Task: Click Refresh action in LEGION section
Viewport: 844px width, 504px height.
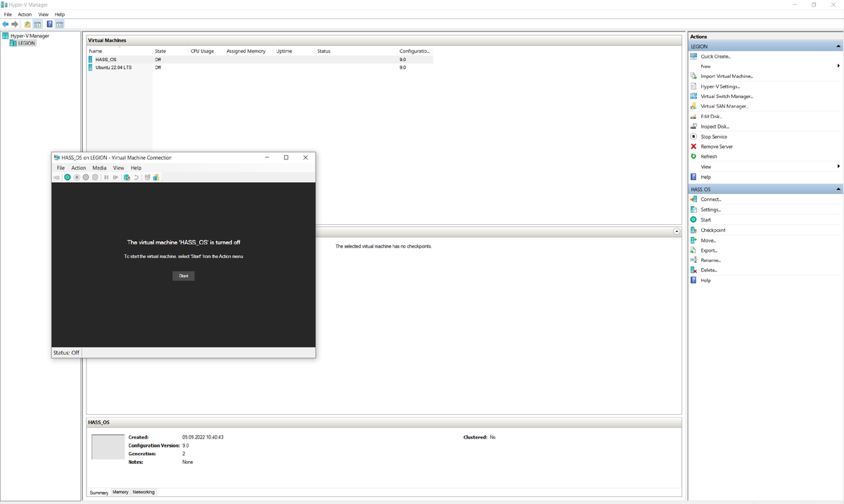Action: point(709,157)
